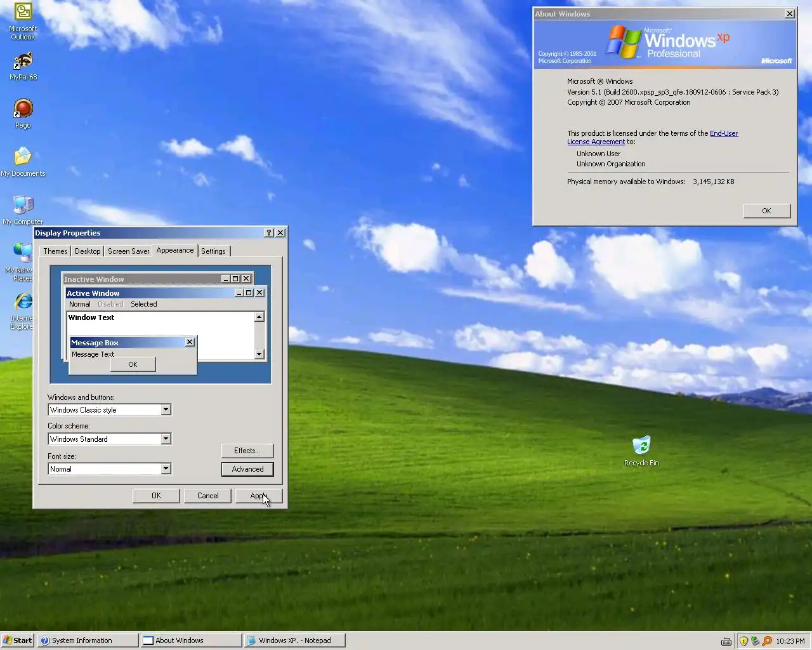Click the Unknown Organization text
The image size is (812, 650).
[611, 164]
